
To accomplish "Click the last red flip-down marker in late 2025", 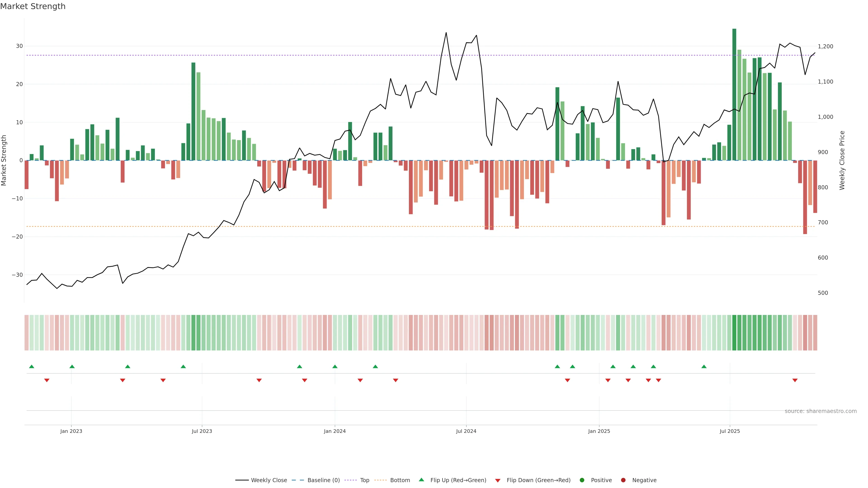I will (x=795, y=380).
